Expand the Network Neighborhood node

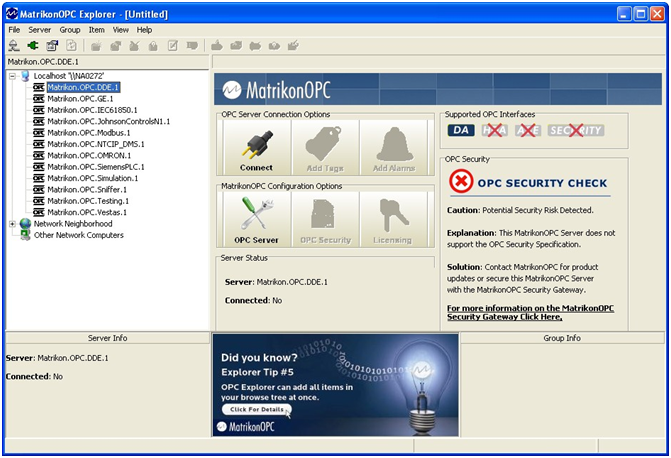12,223
